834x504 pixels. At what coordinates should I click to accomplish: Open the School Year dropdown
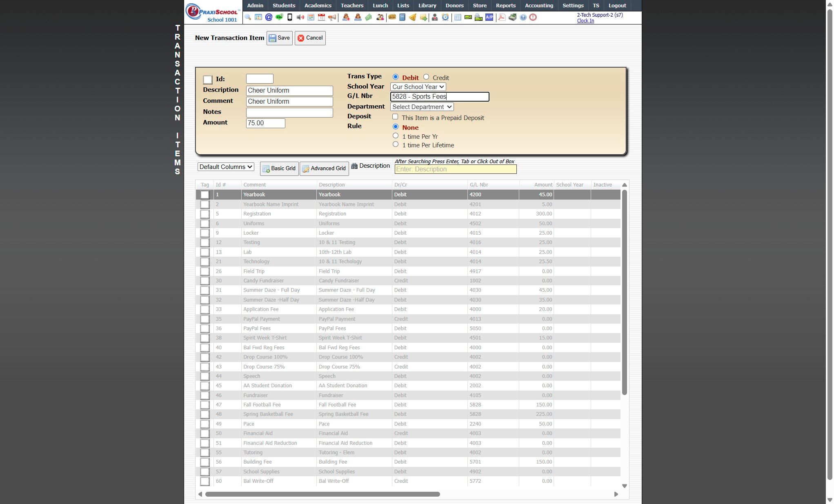click(418, 87)
